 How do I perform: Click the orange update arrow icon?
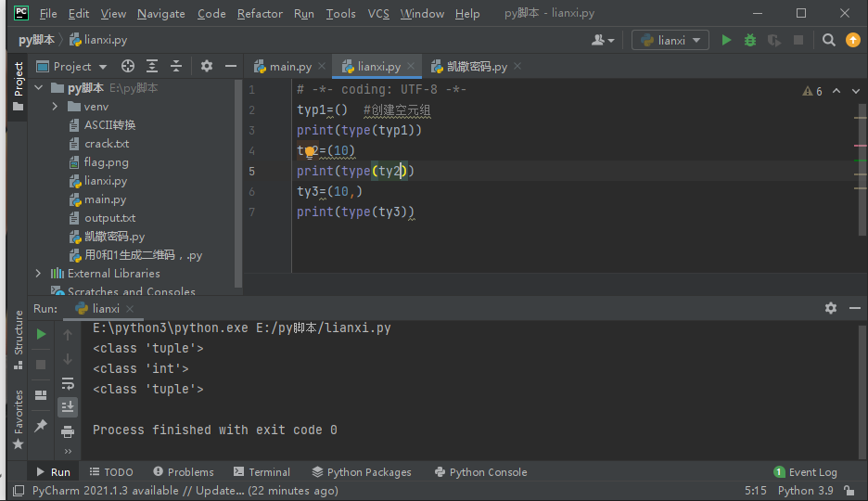[853, 40]
